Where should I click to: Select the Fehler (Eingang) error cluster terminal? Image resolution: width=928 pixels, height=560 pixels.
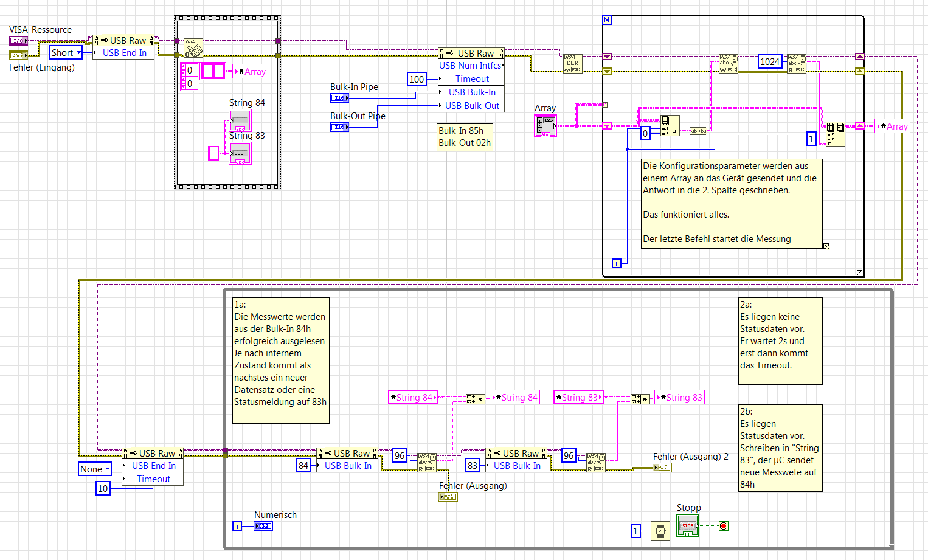tap(18, 55)
